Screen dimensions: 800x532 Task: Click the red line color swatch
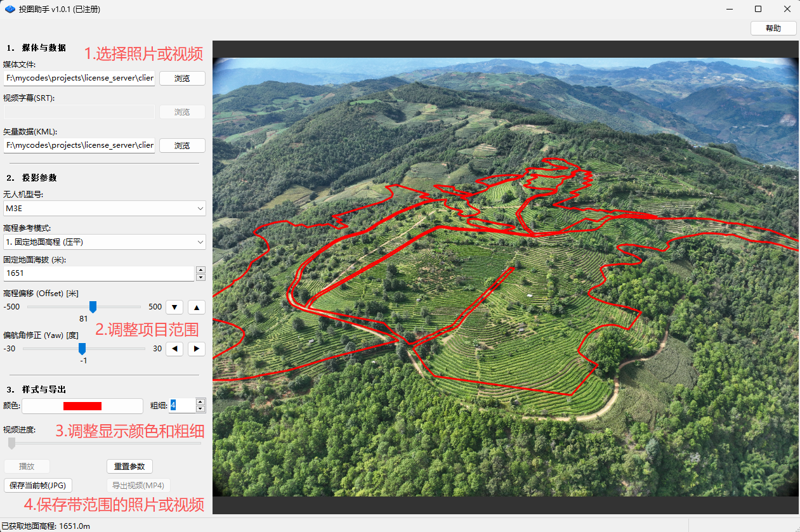click(x=82, y=406)
